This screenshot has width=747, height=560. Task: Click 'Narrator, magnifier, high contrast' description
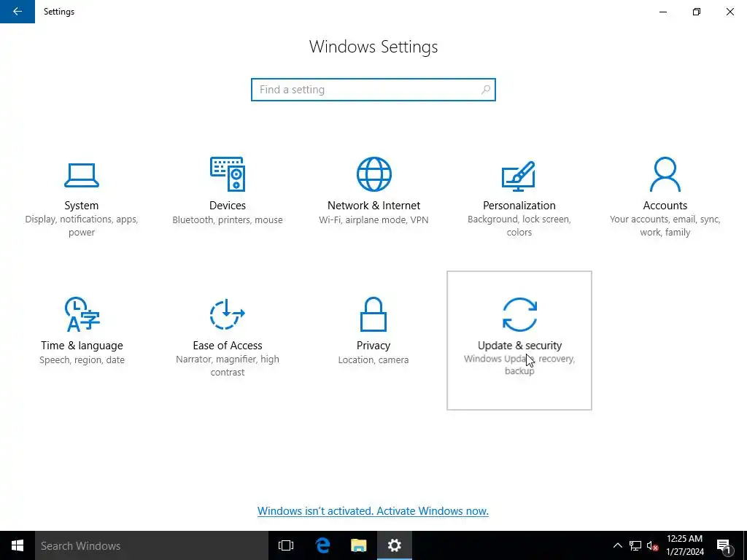(x=228, y=366)
